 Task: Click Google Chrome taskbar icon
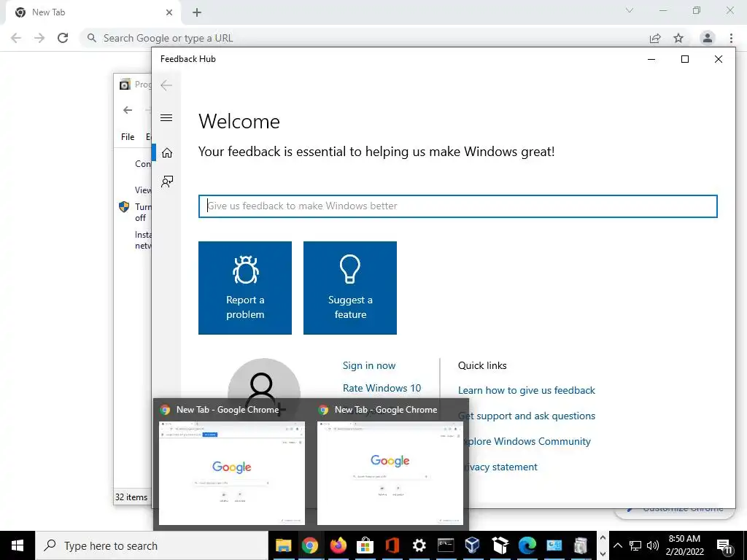point(309,545)
